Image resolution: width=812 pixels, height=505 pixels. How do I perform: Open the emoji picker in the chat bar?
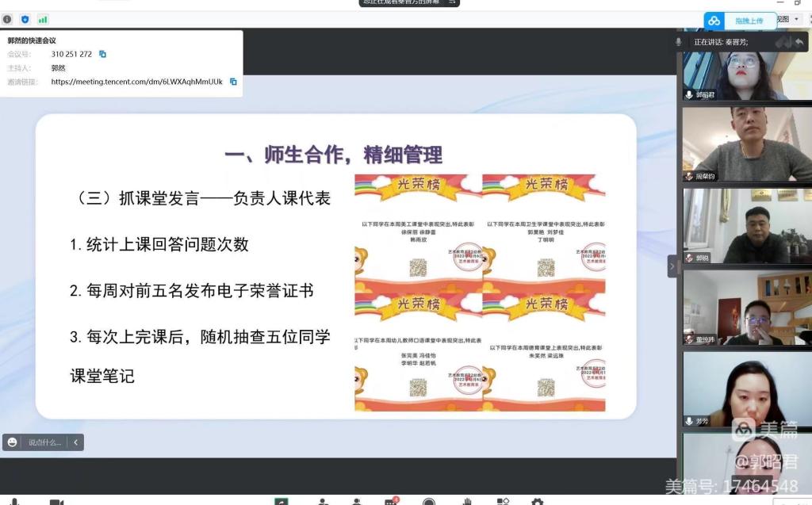[x=13, y=442]
